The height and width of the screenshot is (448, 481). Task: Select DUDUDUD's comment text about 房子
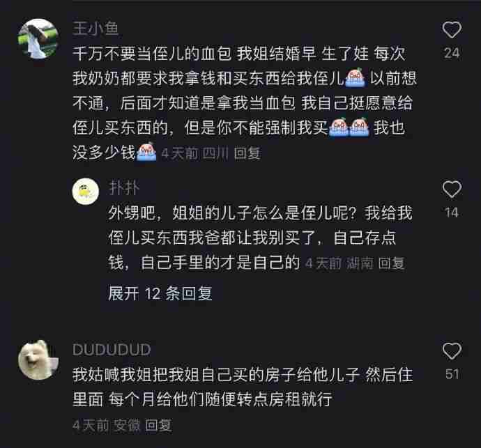coord(243,387)
